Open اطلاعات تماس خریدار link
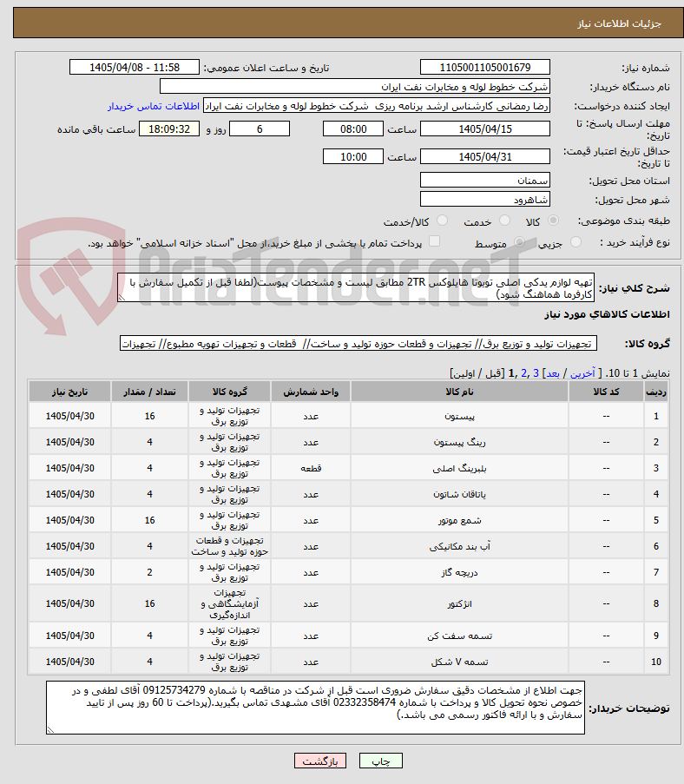The height and width of the screenshot is (784, 684). click(154, 107)
